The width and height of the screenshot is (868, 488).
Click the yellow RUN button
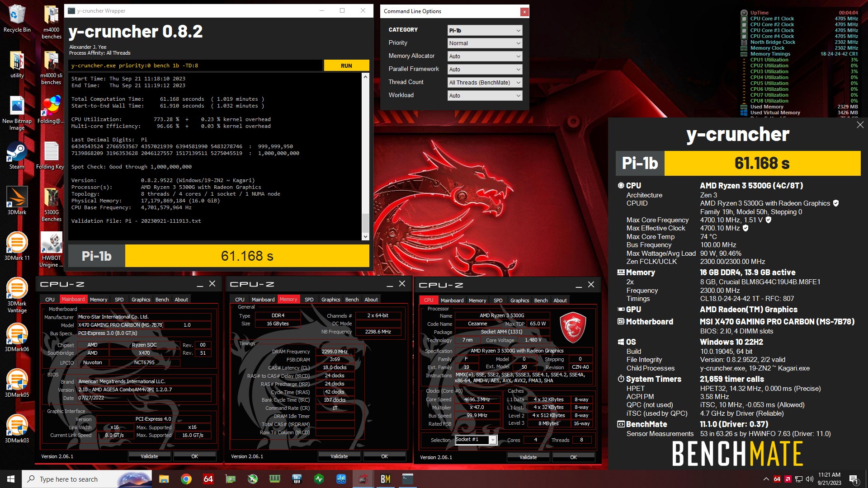pyautogui.click(x=346, y=66)
